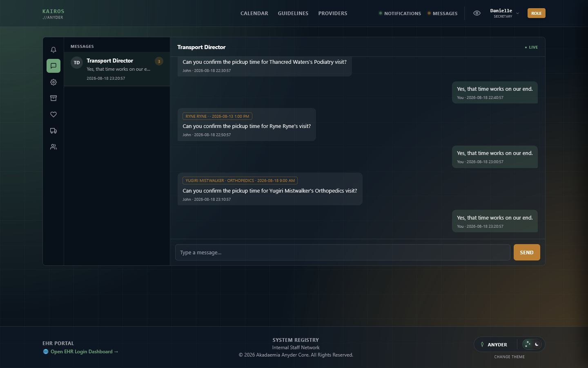The height and width of the screenshot is (368, 588).
Task: Focus the Type a message input
Action: click(x=343, y=252)
